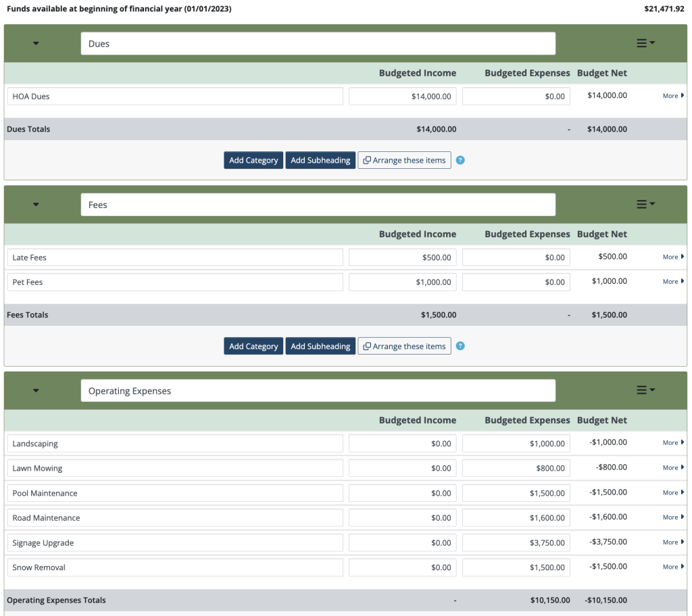Screen dimensions: 692x616
Task: Click the help icon in the Dues section
Action: coord(460,160)
